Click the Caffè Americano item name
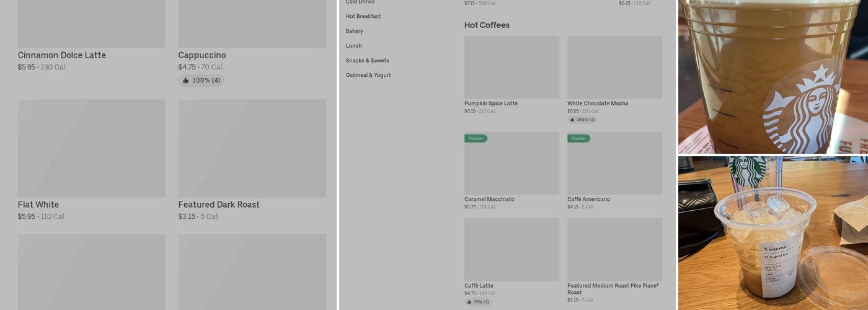The image size is (868, 310). coord(588,199)
